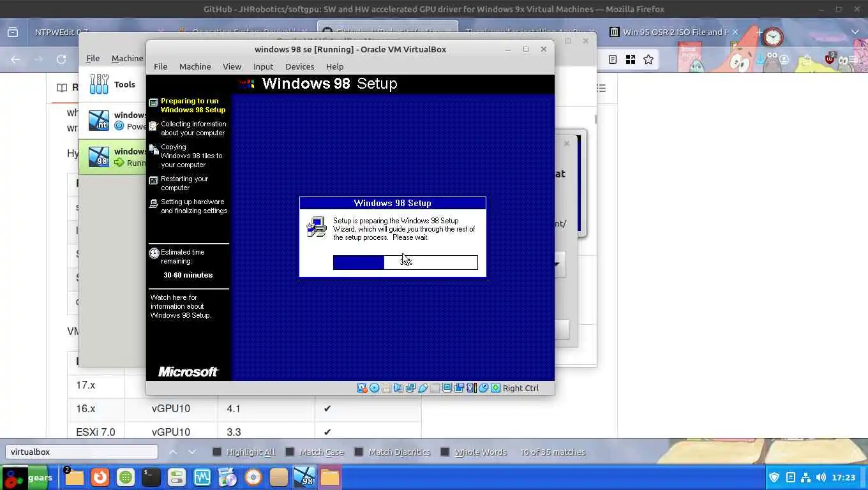868x490 pixels.
Task: Click USB devices indicator in VM status bar
Action: [423, 388]
